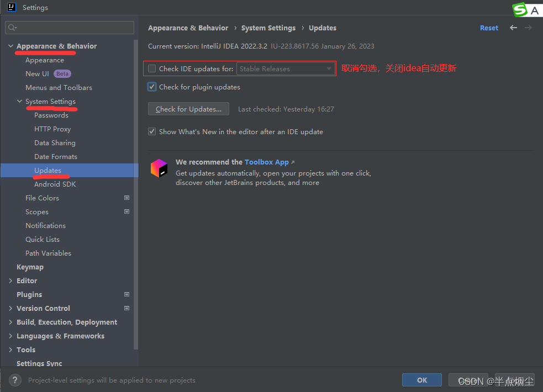Click the project-level icon beside Version Control
Image resolution: width=543 pixels, height=392 pixels.
click(x=126, y=308)
